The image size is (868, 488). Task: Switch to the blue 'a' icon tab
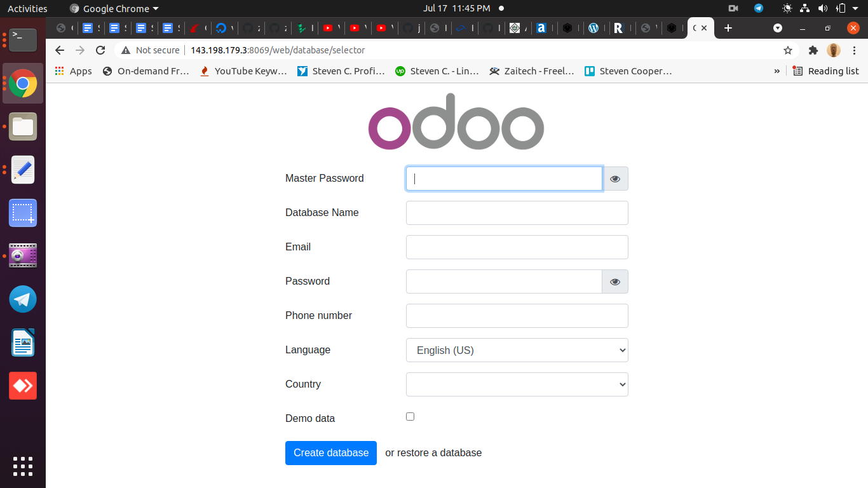[541, 28]
